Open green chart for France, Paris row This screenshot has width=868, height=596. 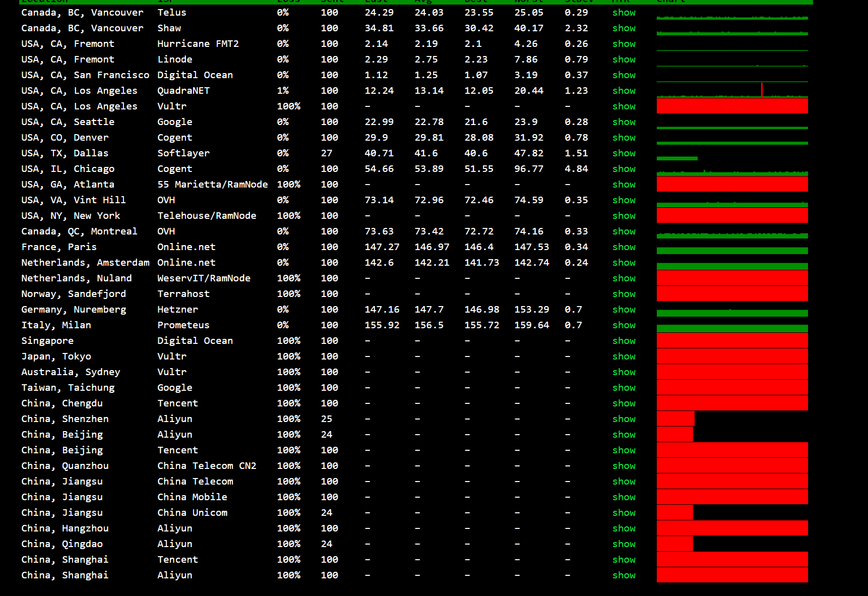coord(732,251)
